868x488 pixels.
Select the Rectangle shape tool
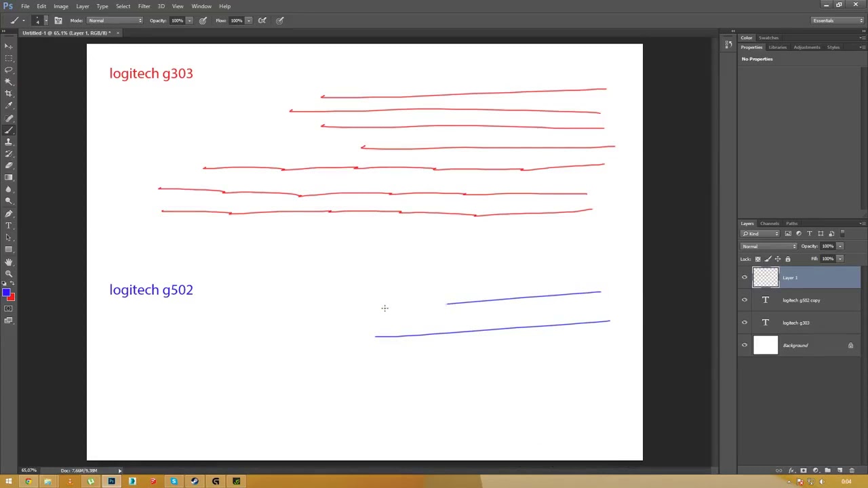[9, 249]
